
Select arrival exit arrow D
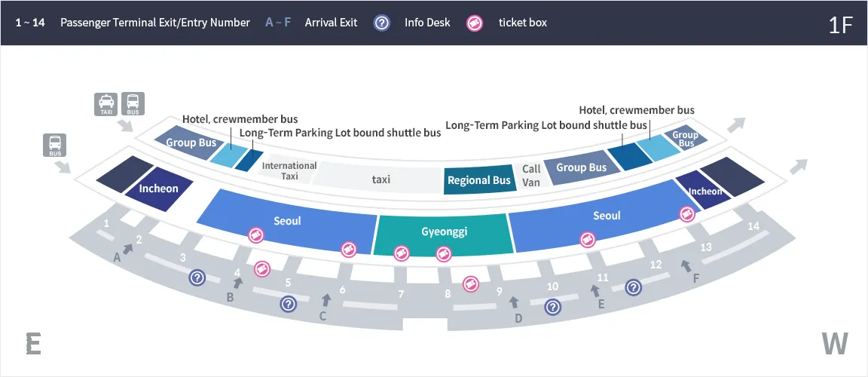coord(515,302)
